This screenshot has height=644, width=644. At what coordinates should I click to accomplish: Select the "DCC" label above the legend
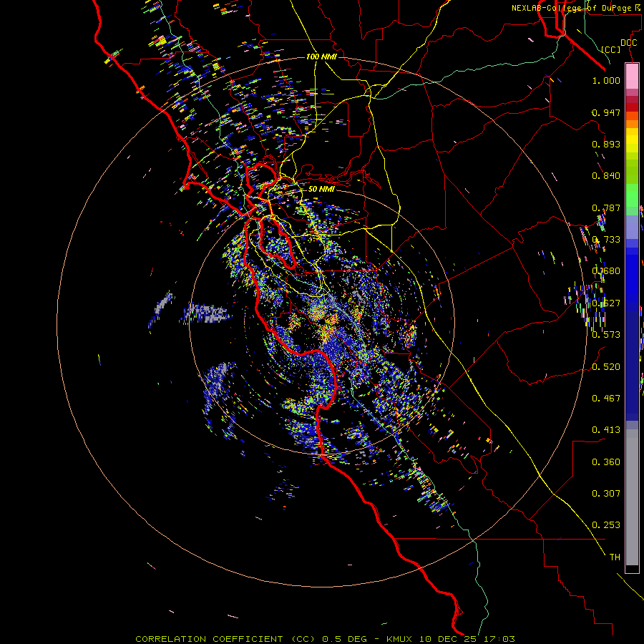click(628, 43)
